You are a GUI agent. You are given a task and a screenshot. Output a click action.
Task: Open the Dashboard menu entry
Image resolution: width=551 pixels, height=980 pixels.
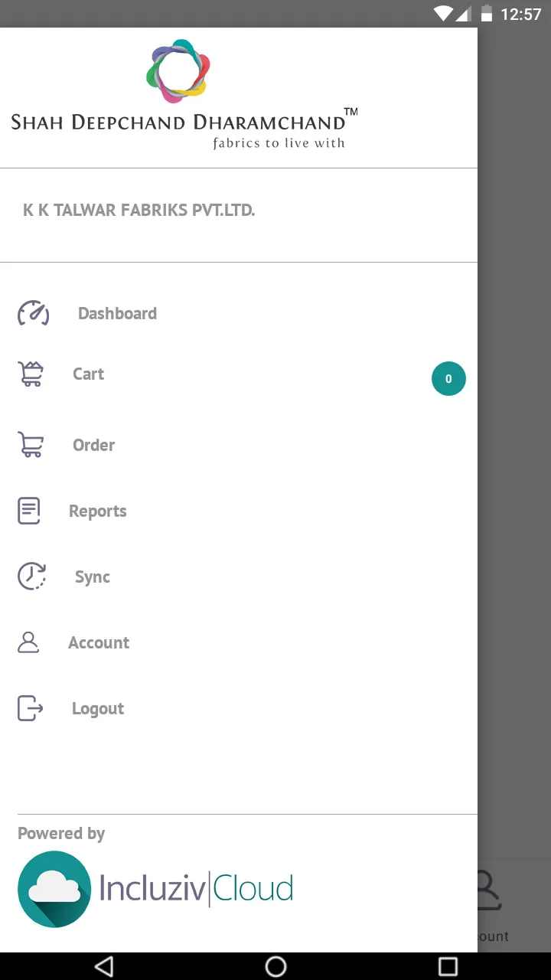(117, 313)
